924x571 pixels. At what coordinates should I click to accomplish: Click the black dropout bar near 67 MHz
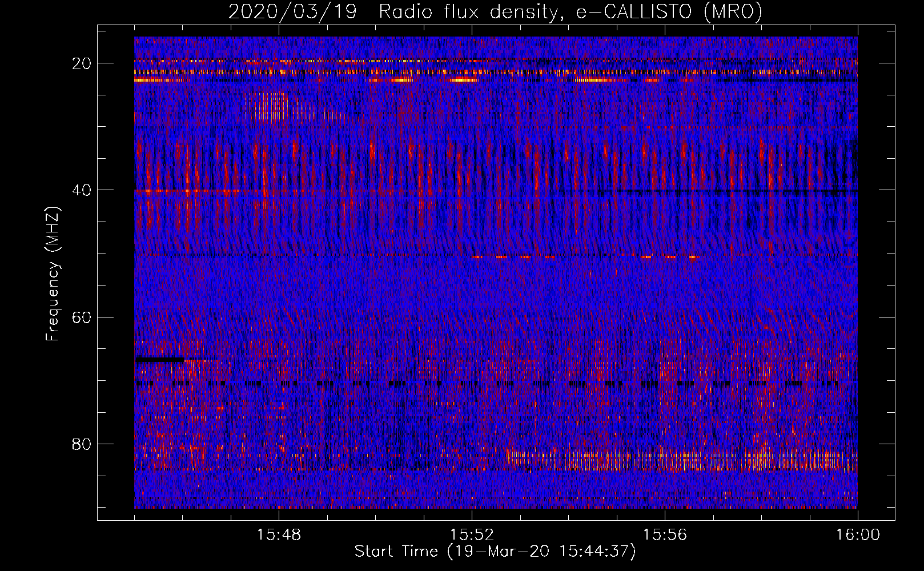point(160,360)
